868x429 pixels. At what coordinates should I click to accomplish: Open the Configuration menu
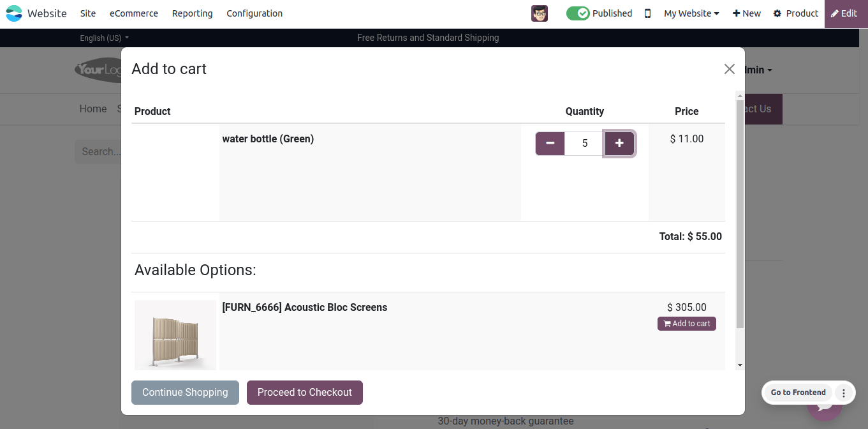point(254,13)
